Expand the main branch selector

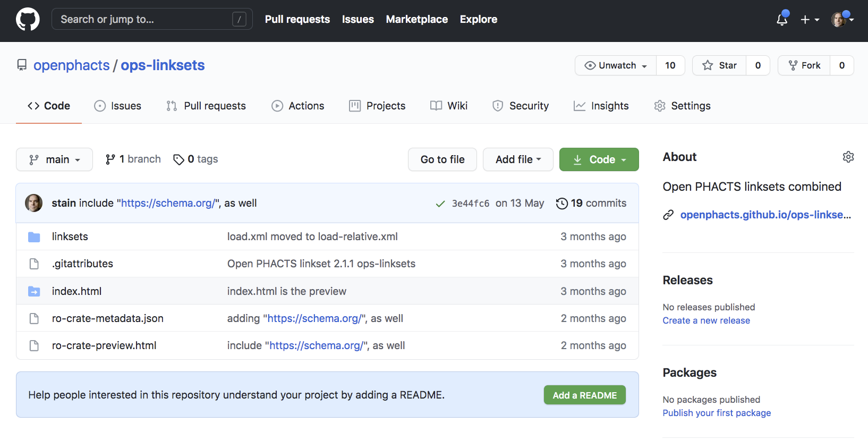point(54,159)
